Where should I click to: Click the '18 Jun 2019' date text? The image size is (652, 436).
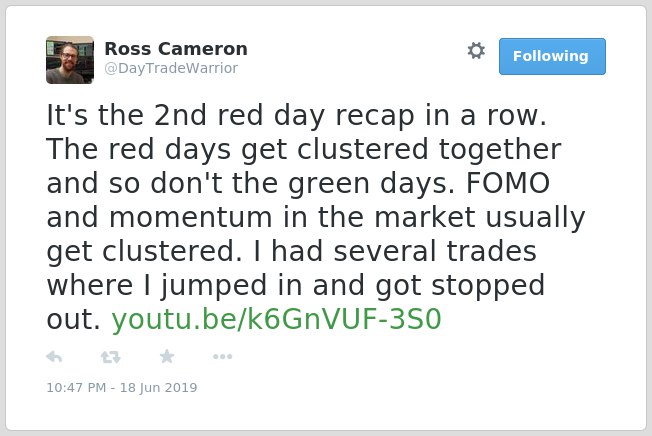click(159, 387)
